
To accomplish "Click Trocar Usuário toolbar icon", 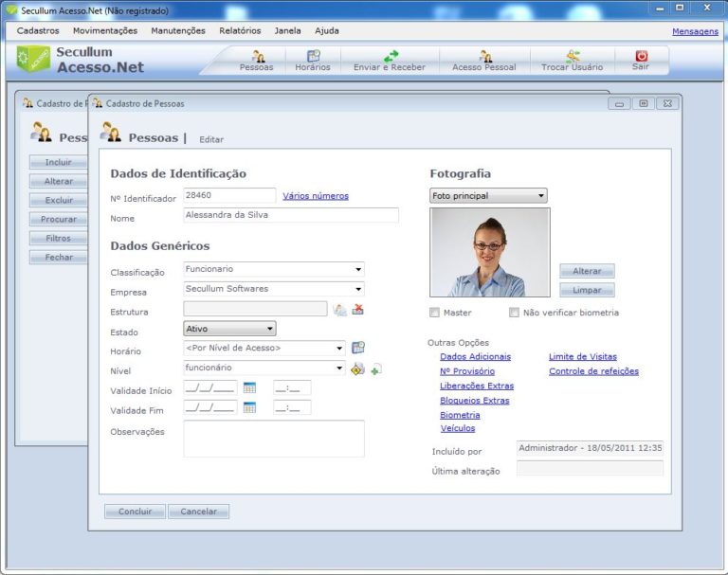I will click(572, 60).
